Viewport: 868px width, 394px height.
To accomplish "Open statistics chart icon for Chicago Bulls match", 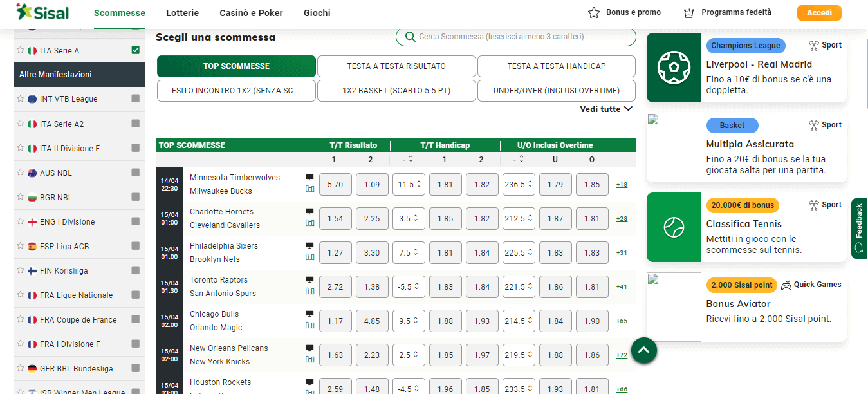I will [x=309, y=325].
